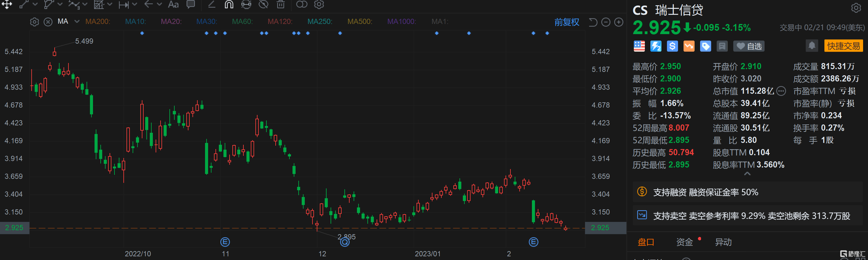The height and width of the screenshot is (260, 868).
Task: Click the 快捷交易 quick trade button
Action: pyautogui.click(x=843, y=46)
